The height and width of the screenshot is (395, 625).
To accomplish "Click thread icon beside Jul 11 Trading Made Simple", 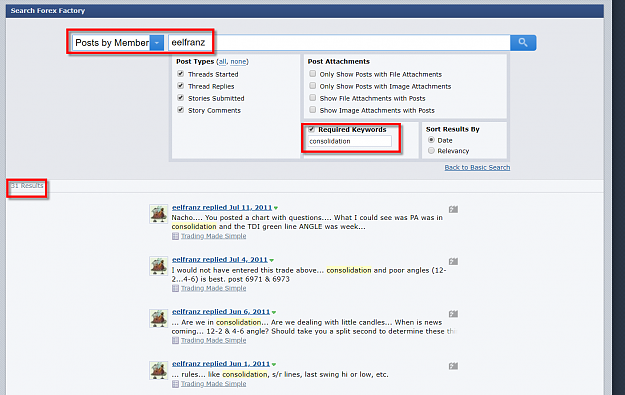I will click(x=175, y=236).
